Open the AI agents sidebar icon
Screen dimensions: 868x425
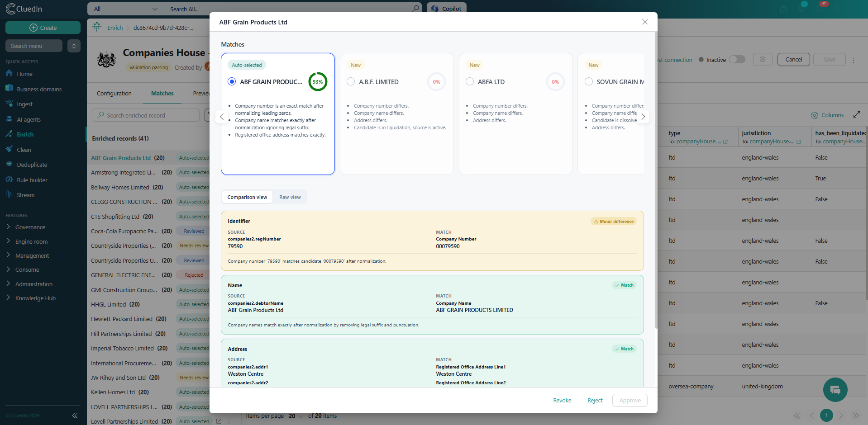[x=9, y=119]
